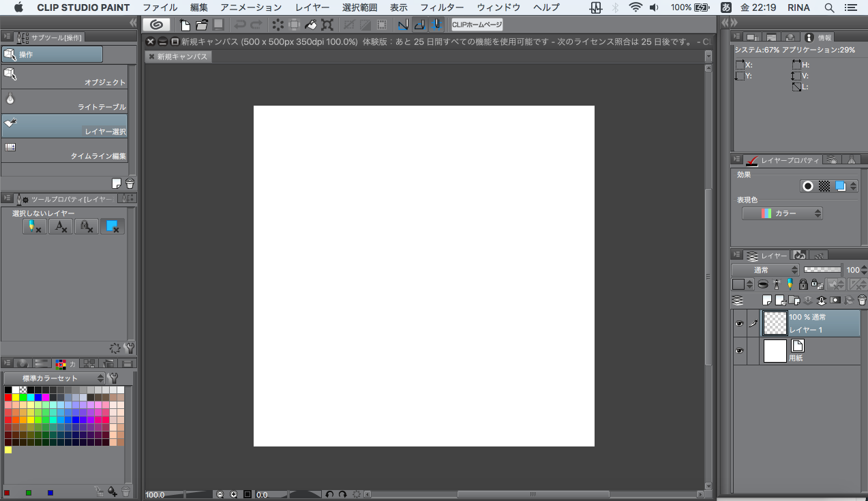Pick the black swatch in first row
The height and width of the screenshot is (501, 868).
click(8, 390)
